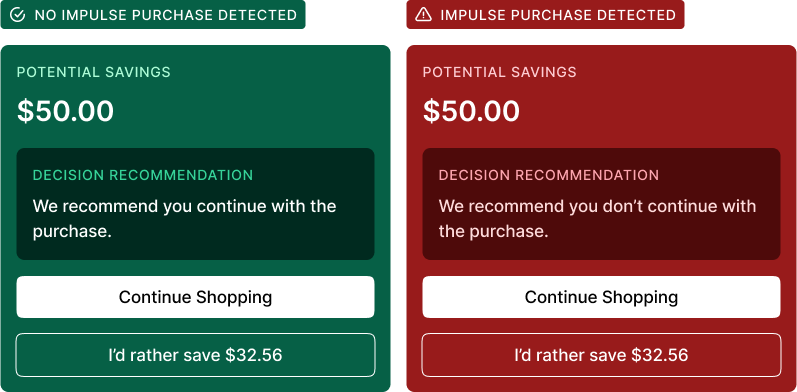797x392 pixels.
Task: Click the $50.00 amount in green card
Action: [66, 111]
